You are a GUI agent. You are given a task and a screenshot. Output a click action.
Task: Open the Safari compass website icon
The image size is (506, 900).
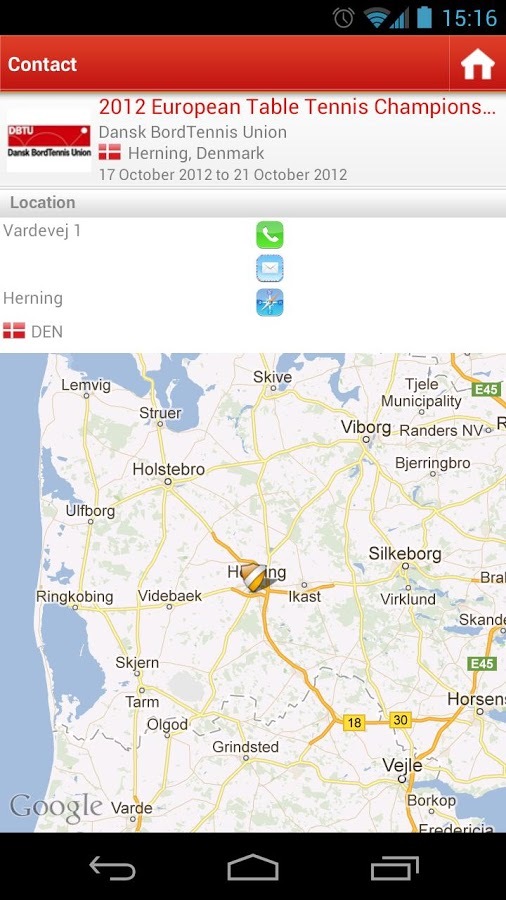pyautogui.click(x=270, y=302)
